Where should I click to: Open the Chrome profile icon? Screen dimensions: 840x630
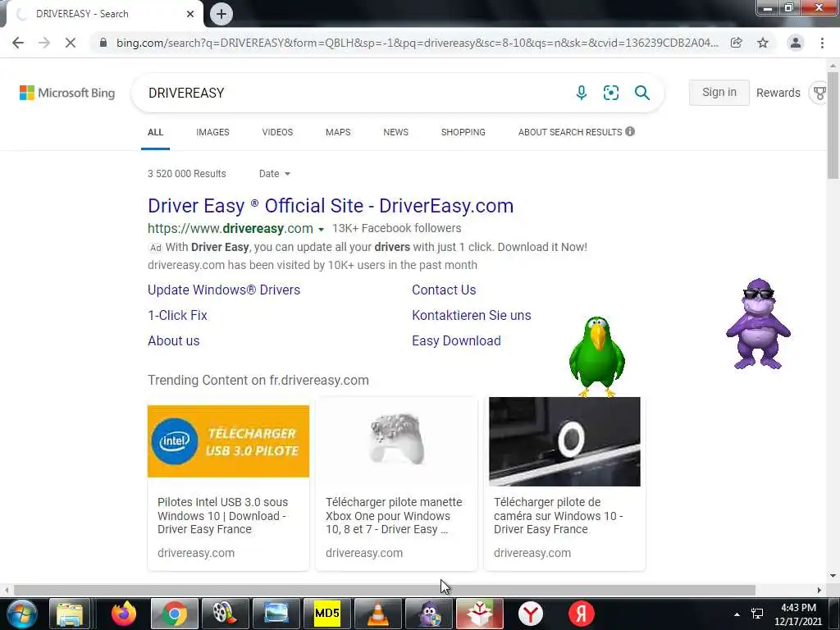pos(796,43)
